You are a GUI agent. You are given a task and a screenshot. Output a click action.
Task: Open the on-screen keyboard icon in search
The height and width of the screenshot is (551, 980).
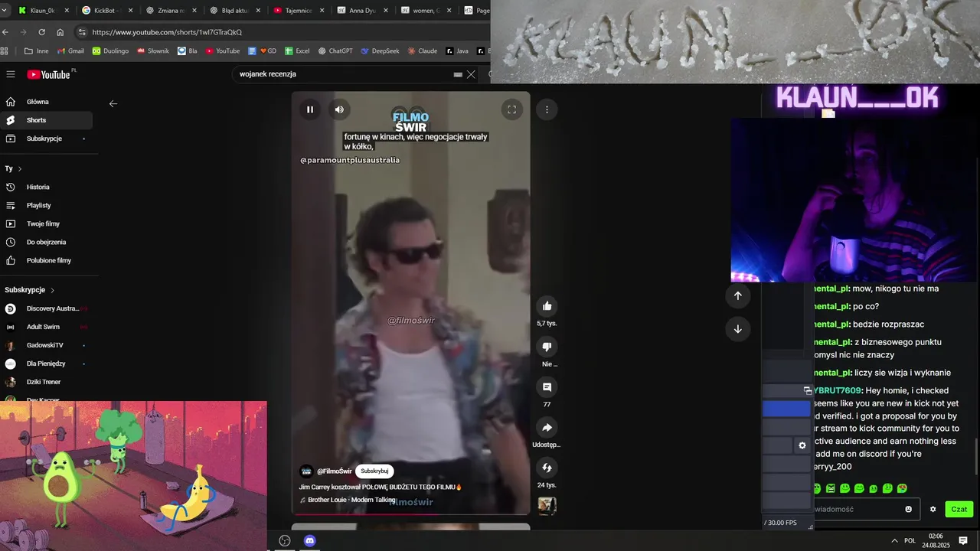click(x=458, y=74)
